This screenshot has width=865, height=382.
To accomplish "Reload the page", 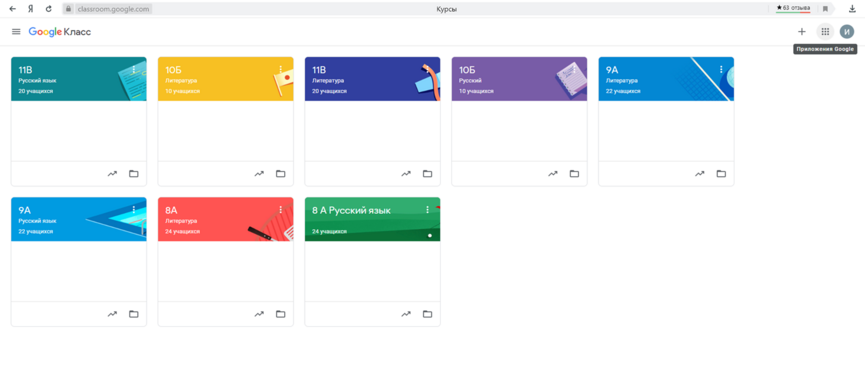I will (49, 9).
